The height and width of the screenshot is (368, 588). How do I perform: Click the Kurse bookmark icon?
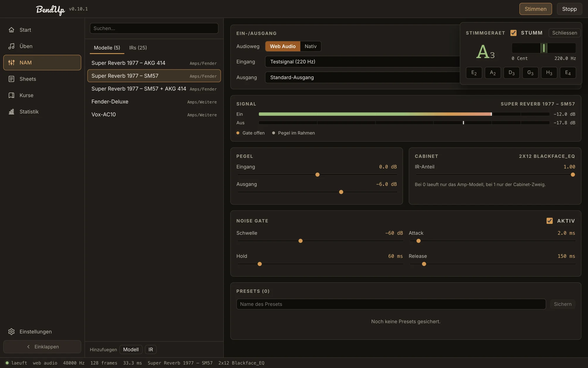pyautogui.click(x=11, y=95)
